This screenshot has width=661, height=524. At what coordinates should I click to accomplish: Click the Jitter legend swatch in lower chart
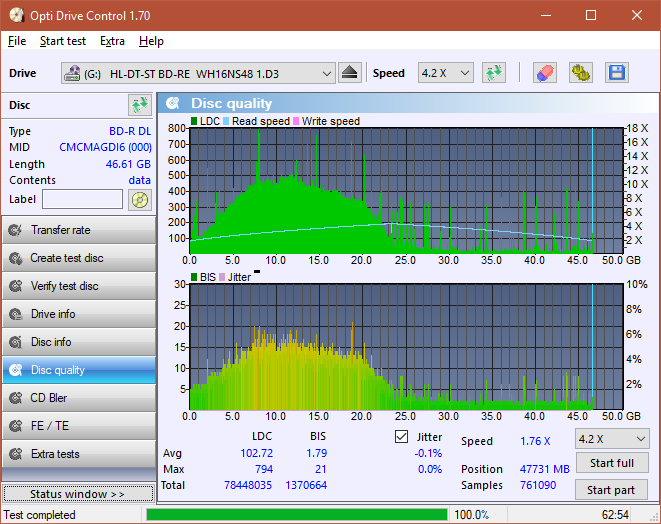tap(222, 277)
